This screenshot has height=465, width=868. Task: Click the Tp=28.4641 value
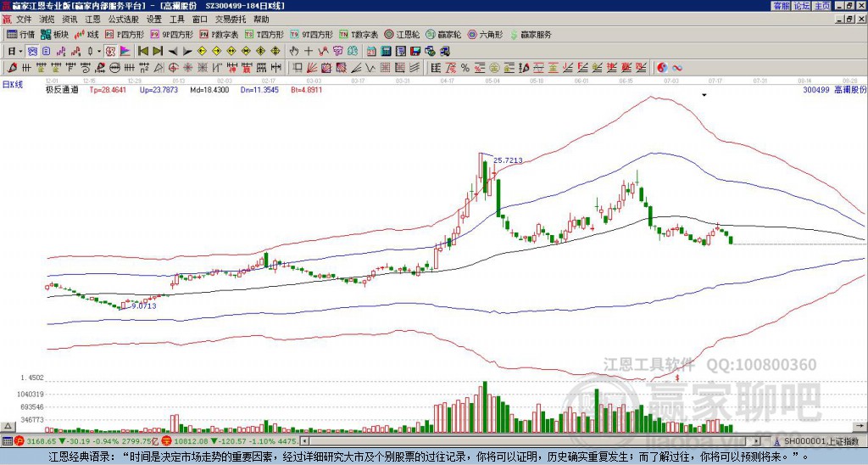108,89
